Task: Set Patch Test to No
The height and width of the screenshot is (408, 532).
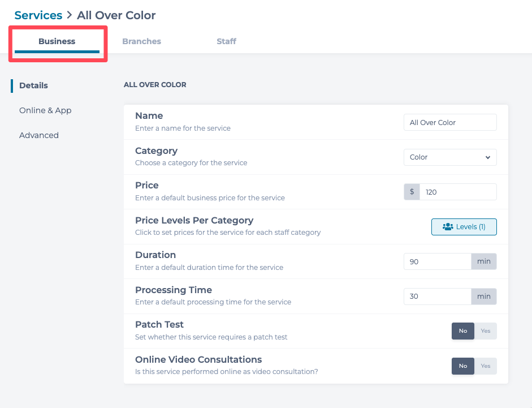Action: tap(463, 331)
